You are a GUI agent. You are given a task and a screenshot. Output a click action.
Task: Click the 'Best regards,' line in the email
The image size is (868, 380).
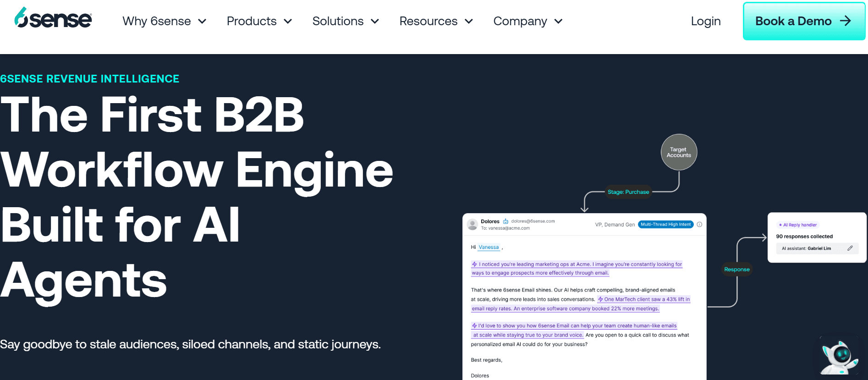(x=487, y=360)
